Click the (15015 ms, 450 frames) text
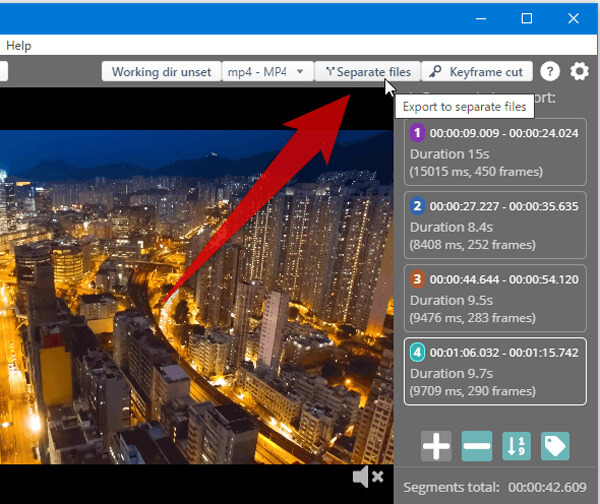 point(476,171)
